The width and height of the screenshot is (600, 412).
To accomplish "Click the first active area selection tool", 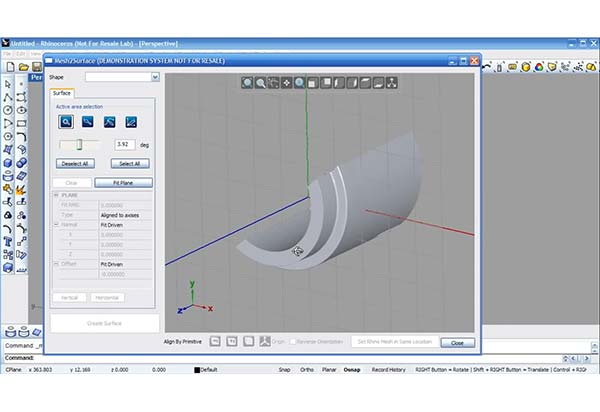I will 65,122.
